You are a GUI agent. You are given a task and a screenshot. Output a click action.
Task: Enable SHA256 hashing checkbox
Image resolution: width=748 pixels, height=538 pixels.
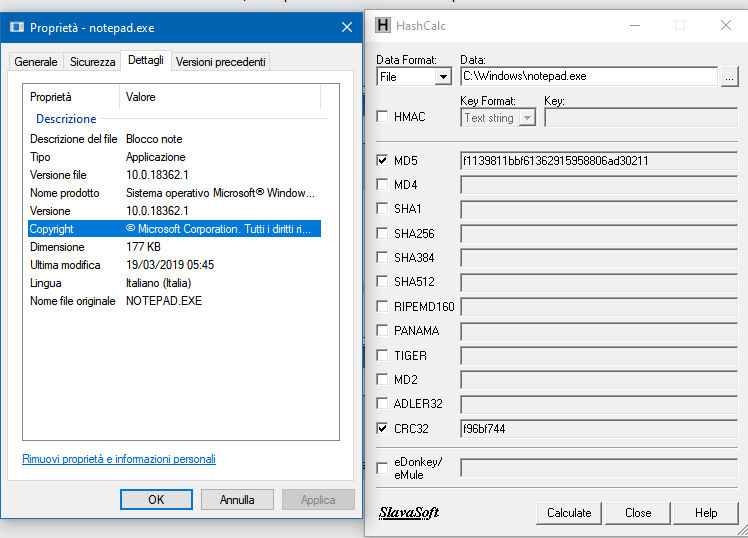pos(382,233)
